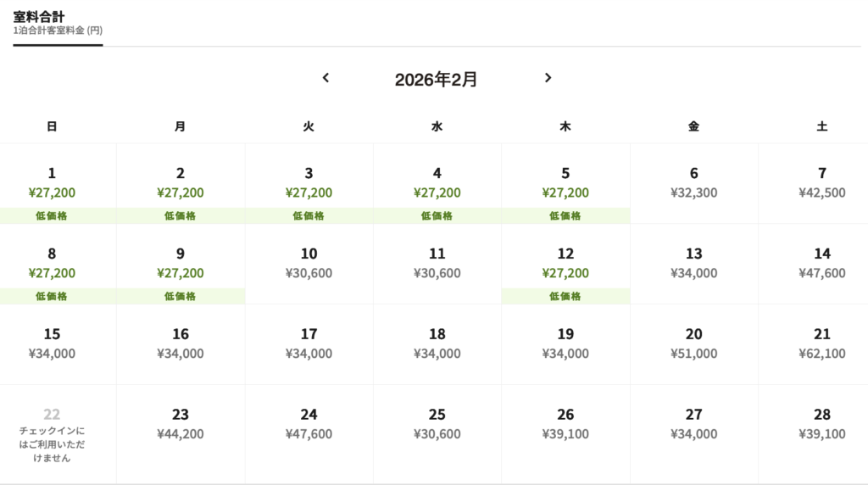Screen dimensions: 868x491
Task: Go to next month using right chevron
Action: (548, 78)
